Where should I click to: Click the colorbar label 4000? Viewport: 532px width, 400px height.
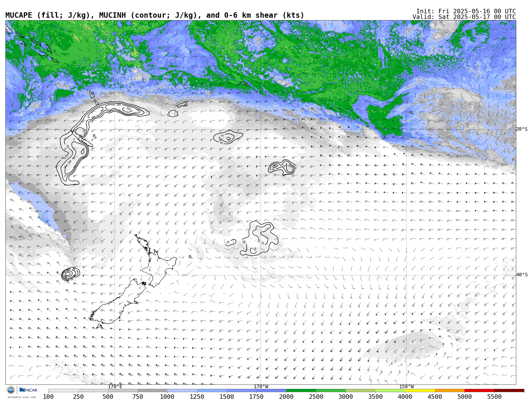[405, 397]
